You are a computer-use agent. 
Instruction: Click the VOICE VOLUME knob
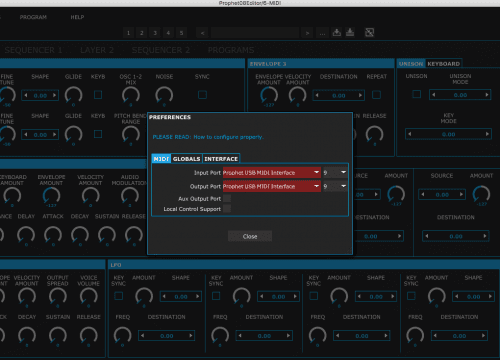tap(89, 296)
